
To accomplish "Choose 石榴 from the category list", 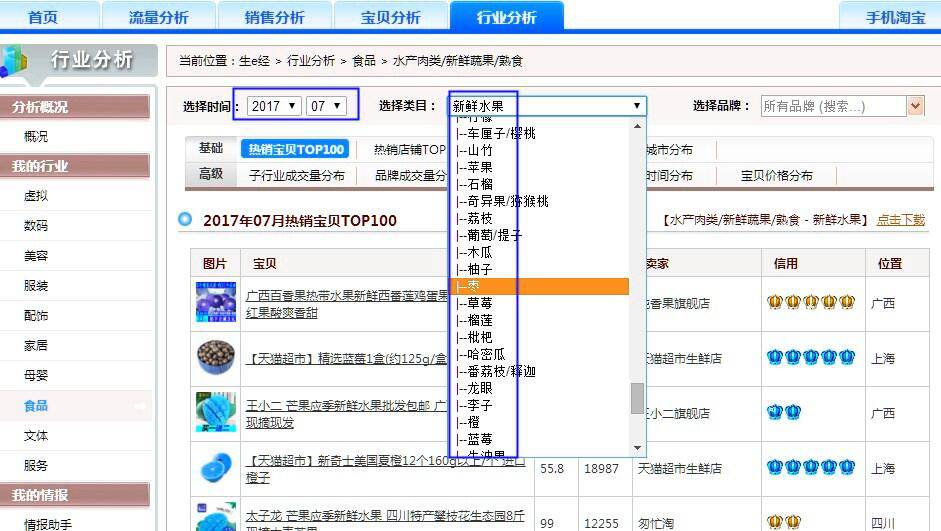I will pyautogui.click(x=540, y=184).
